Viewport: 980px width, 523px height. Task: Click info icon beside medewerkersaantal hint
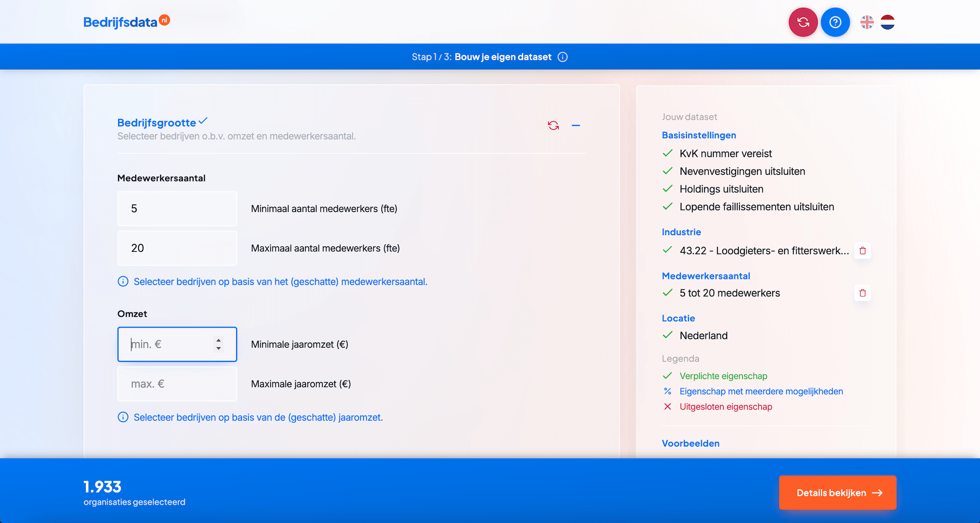[123, 282]
